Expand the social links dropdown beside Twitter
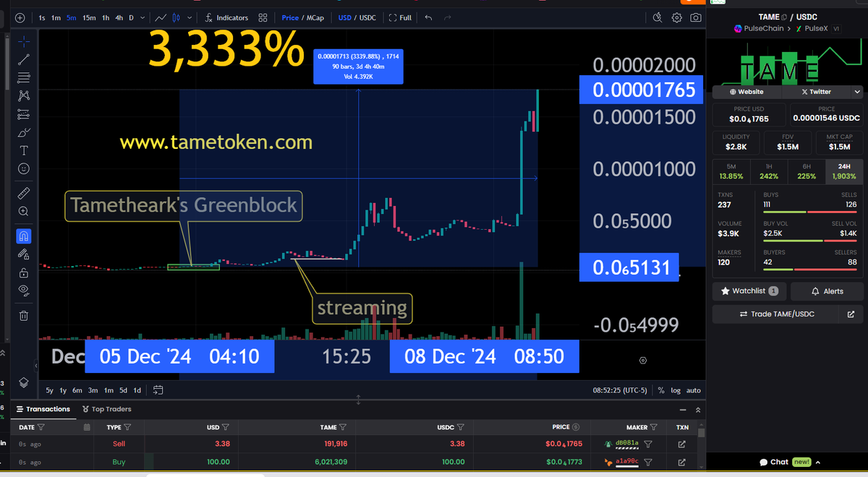This screenshot has height=477, width=868. coord(857,92)
